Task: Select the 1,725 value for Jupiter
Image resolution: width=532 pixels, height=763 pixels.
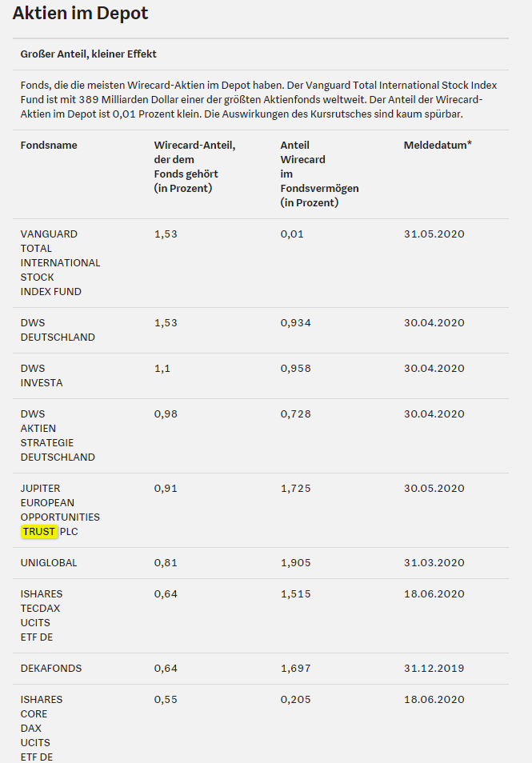Action: pos(295,488)
